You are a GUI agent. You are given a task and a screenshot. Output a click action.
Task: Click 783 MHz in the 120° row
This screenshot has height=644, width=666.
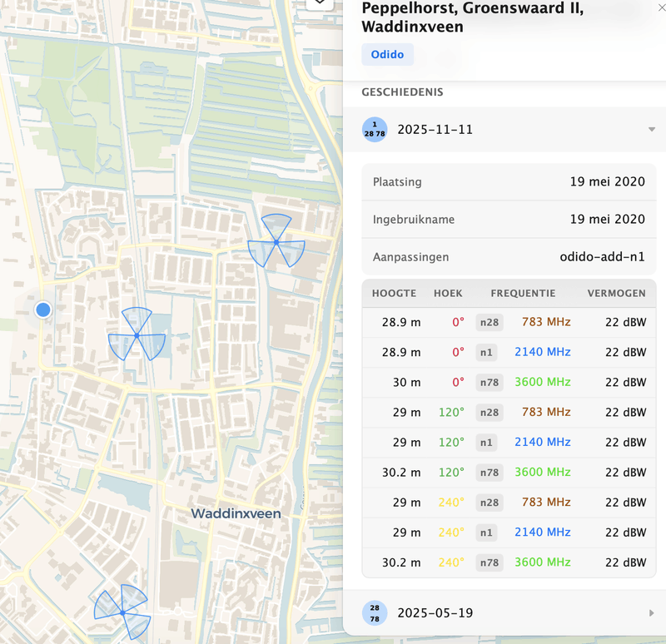[546, 412]
